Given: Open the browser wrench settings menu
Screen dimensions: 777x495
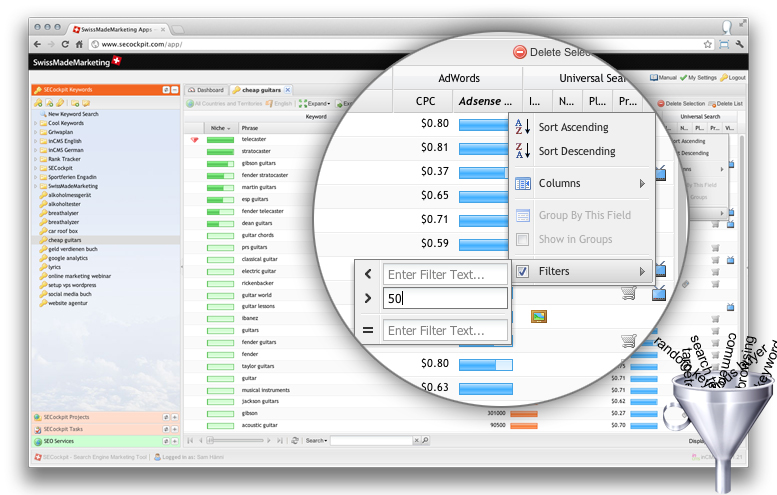Looking at the screenshot, I should (x=739, y=44).
